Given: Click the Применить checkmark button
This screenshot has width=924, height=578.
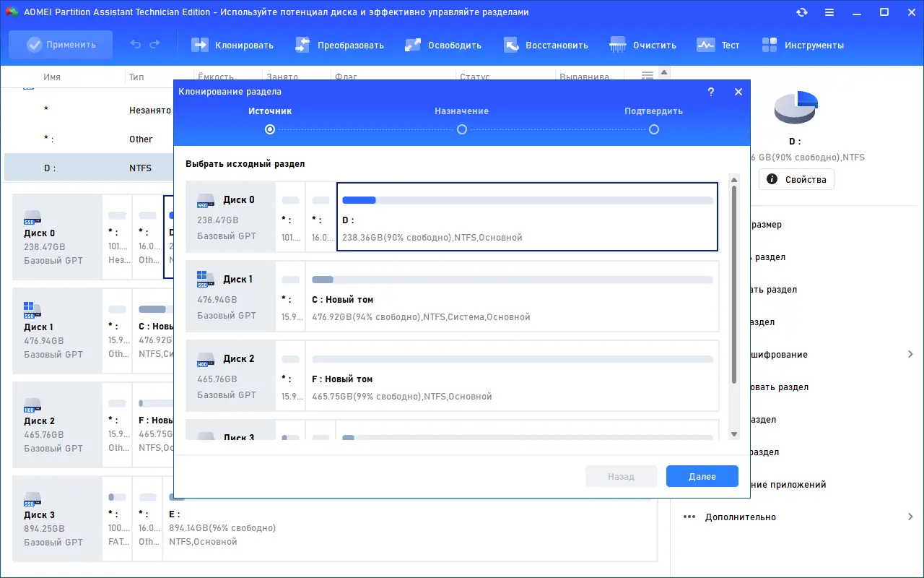Looking at the screenshot, I should pyautogui.click(x=61, y=45).
